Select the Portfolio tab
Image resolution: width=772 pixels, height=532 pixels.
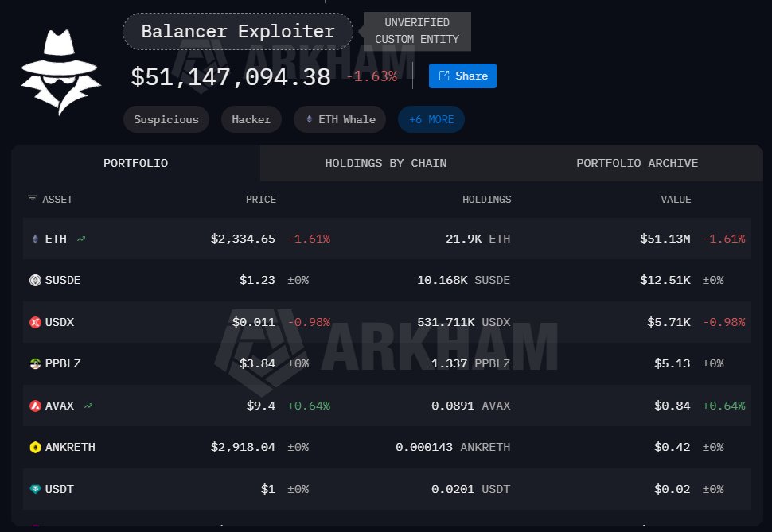[x=135, y=163]
